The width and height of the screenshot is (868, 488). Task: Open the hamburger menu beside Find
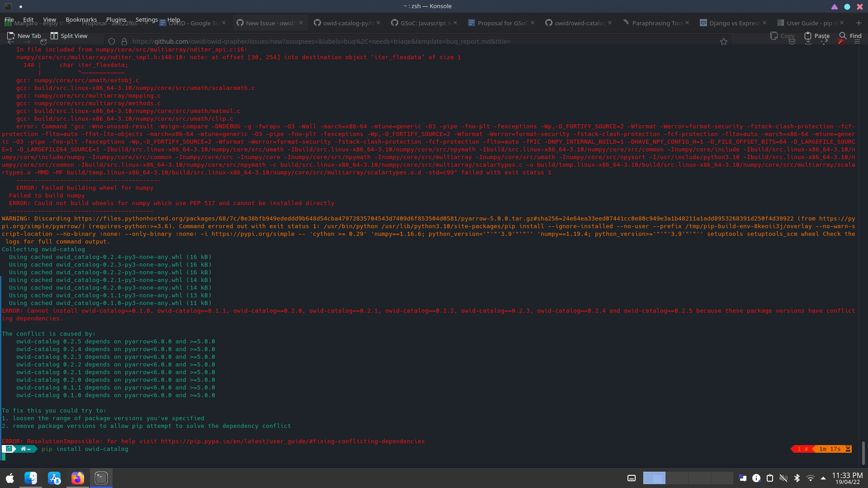pyautogui.click(x=857, y=42)
